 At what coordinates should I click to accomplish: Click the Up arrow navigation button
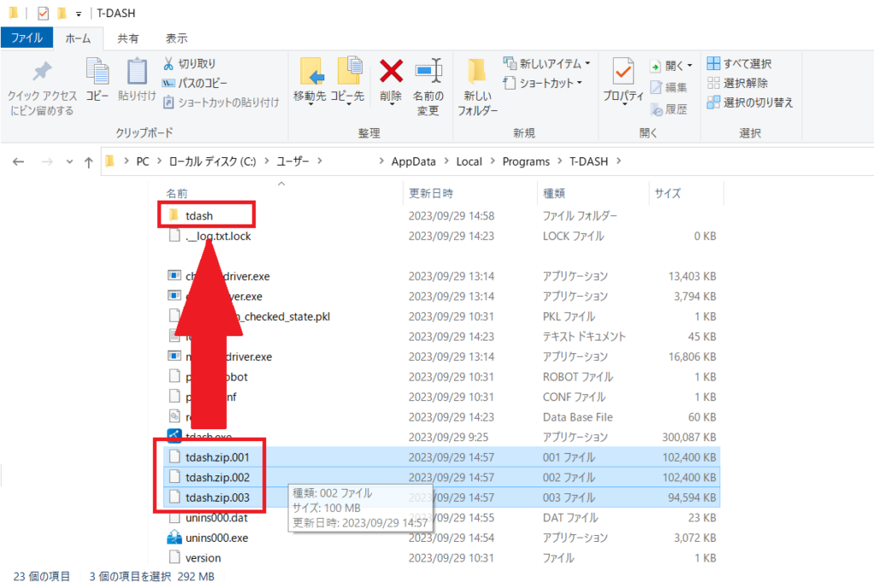(88, 162)
